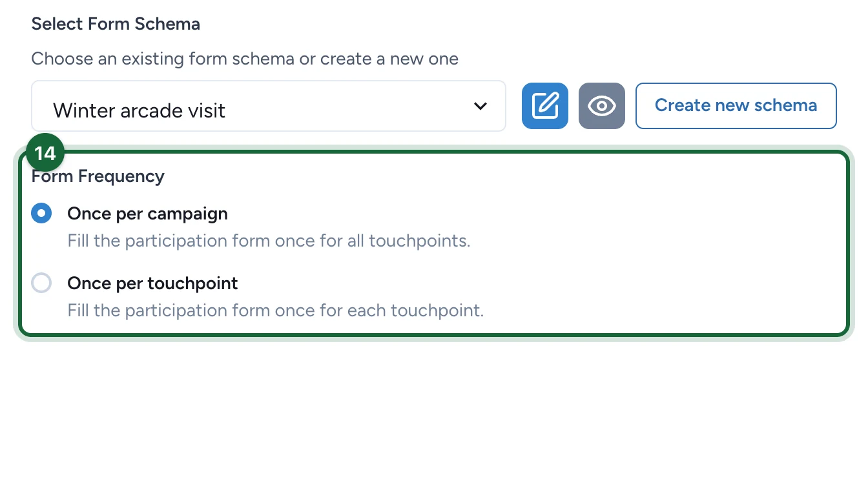Open the Winter arcade visit combo box

pyautogui.click(x=269, y=106)
